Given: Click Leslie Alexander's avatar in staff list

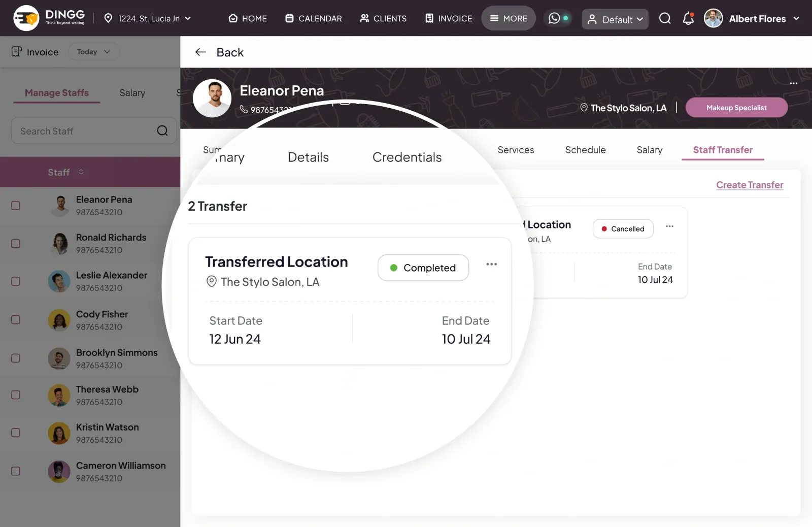Looking at the screenshot, I should click(x=59, y=281).
